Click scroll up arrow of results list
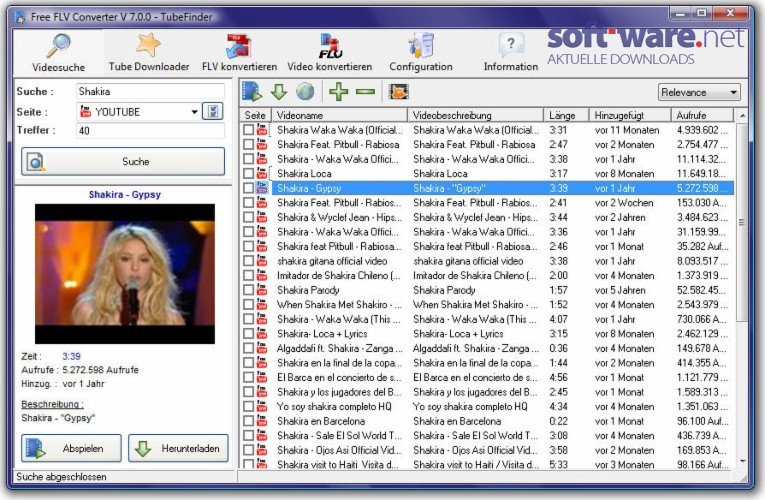 click(x=742, y=116)
